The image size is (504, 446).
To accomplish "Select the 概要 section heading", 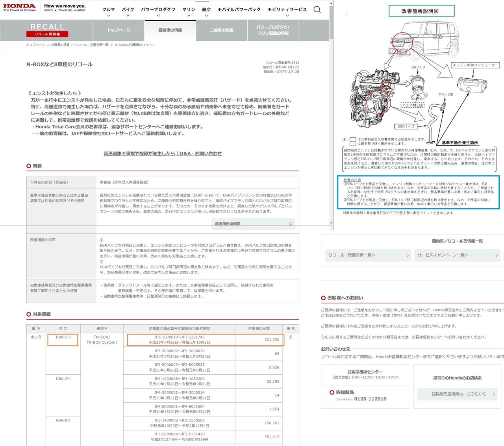I will tap(37, 166).
